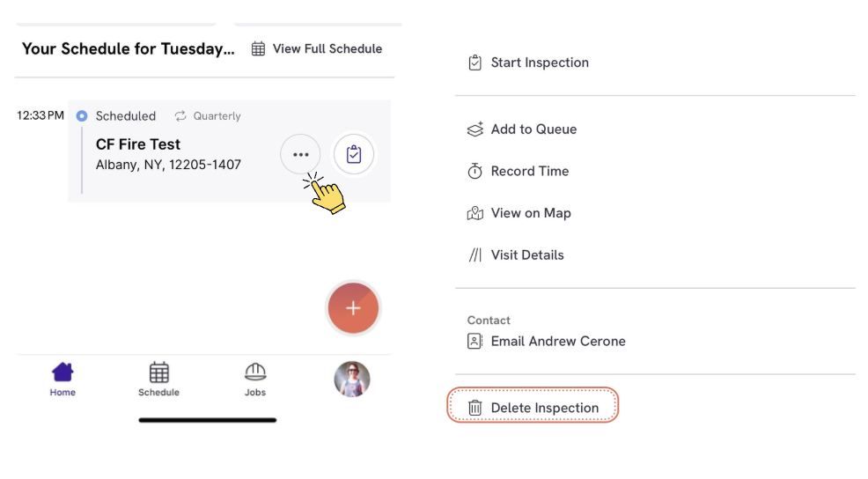This screenshot has height=479, width=868.
Task: Tap the clipboard inspection icon on the visit card
Action: (x=354, y=154)
